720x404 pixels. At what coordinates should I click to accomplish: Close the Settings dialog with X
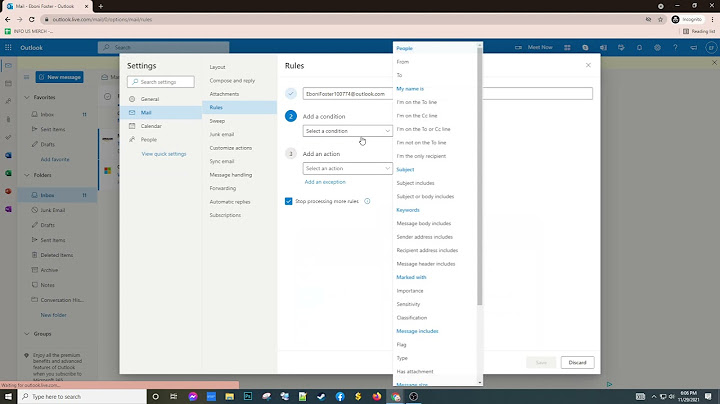(x=588, y=65)
